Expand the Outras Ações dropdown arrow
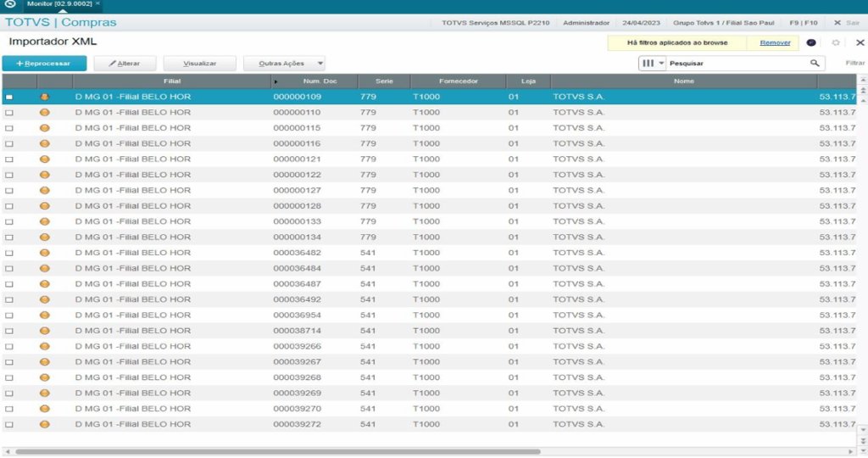Screen dimensions: 868x458 coord(320,63)
